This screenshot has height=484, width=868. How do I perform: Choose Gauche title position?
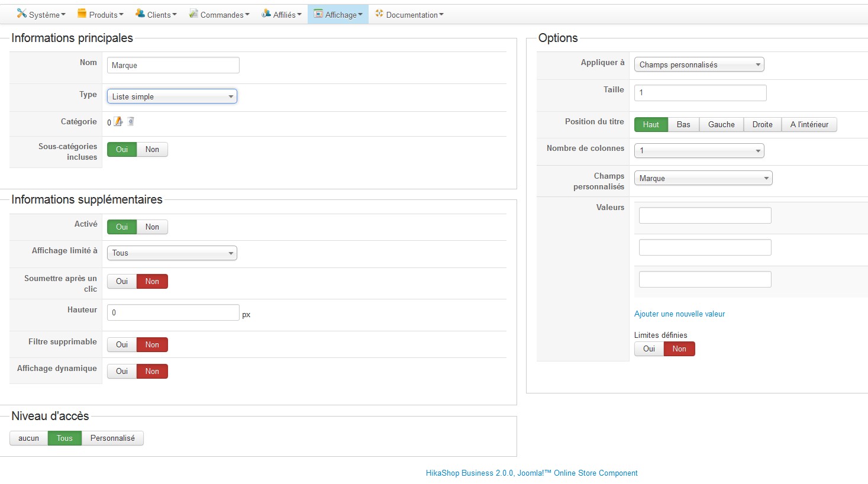pyautogui.click(x=721, y=125)
